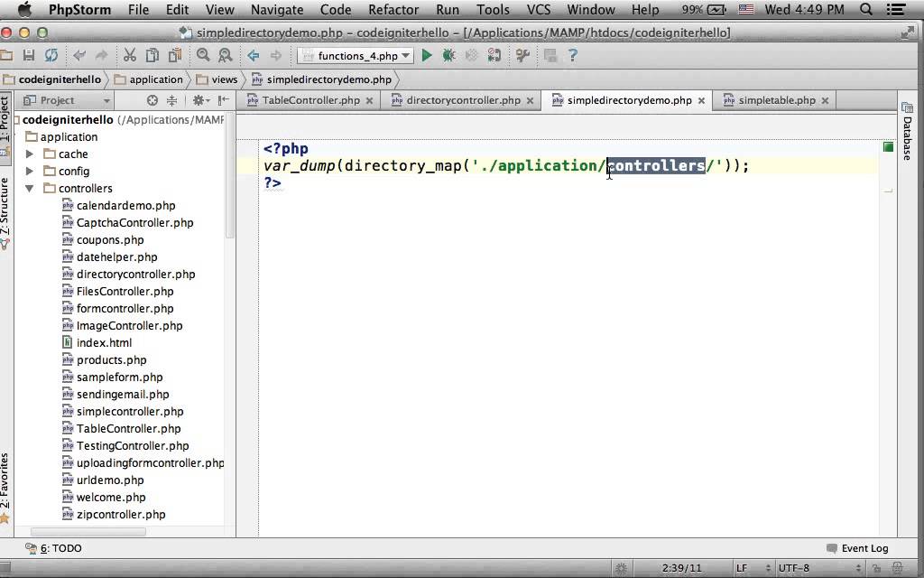924x578 pixels.
Task: Hide the Project panel with pin icon
Action: 224,100
